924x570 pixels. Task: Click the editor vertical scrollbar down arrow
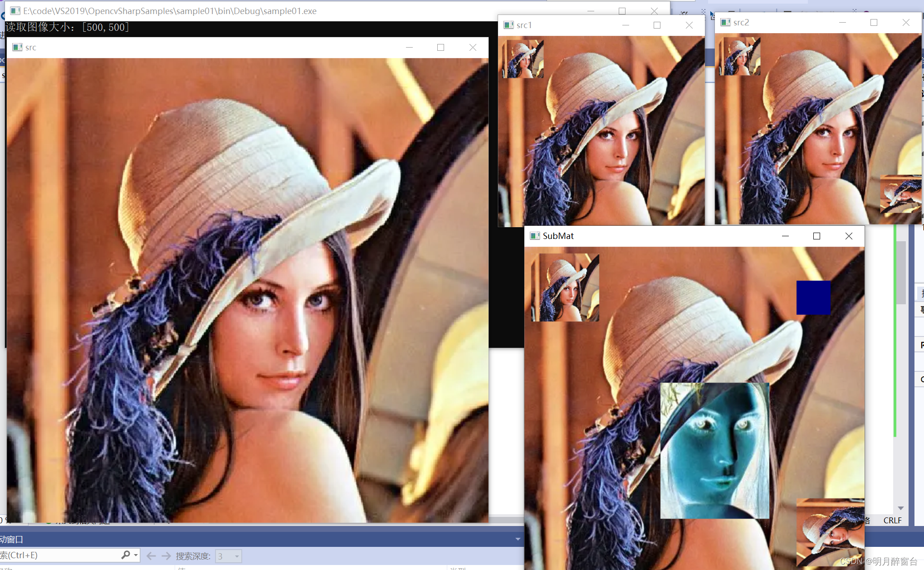pos(901,508)
